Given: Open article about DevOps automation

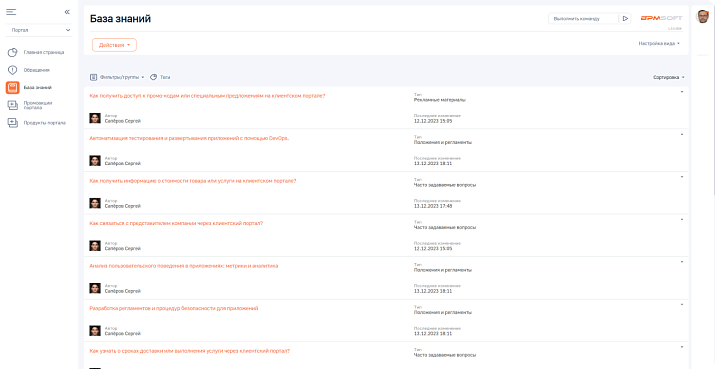Looking at the screenshot, I should 190,138.
